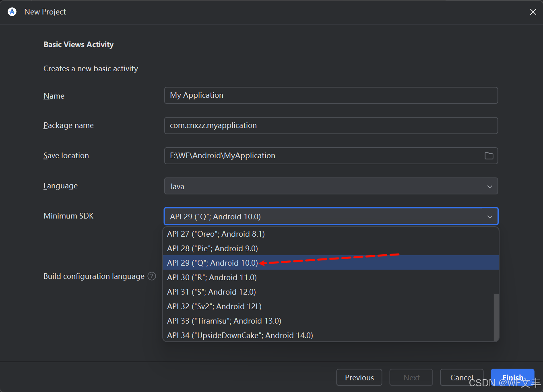
Task: Click the Android Studio logo icon
Action: pos(12,12)
